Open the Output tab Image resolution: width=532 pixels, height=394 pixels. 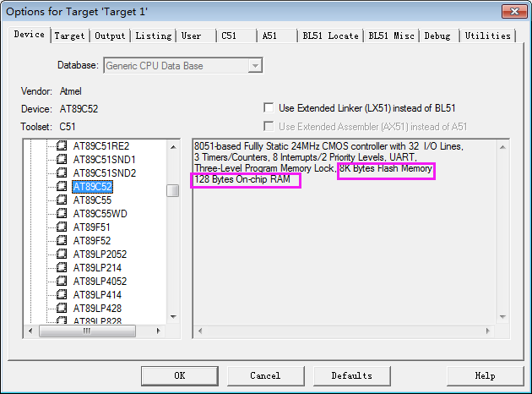[x=110, y=36]
